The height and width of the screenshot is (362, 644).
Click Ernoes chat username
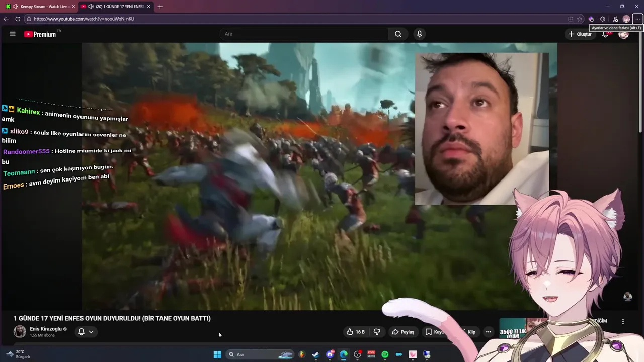tap(14, 186)
